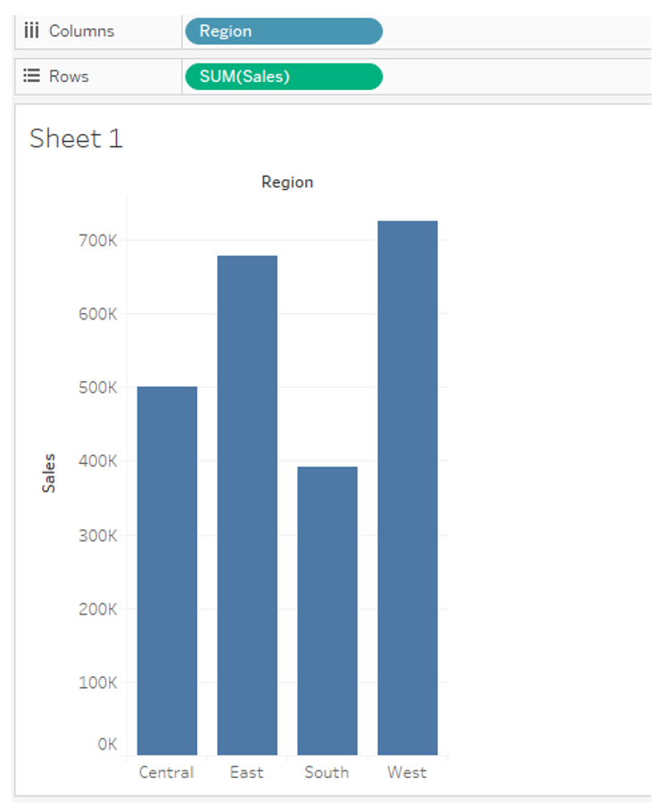Click the West axis label
This screenshot has width=672, height=810.
407,773
